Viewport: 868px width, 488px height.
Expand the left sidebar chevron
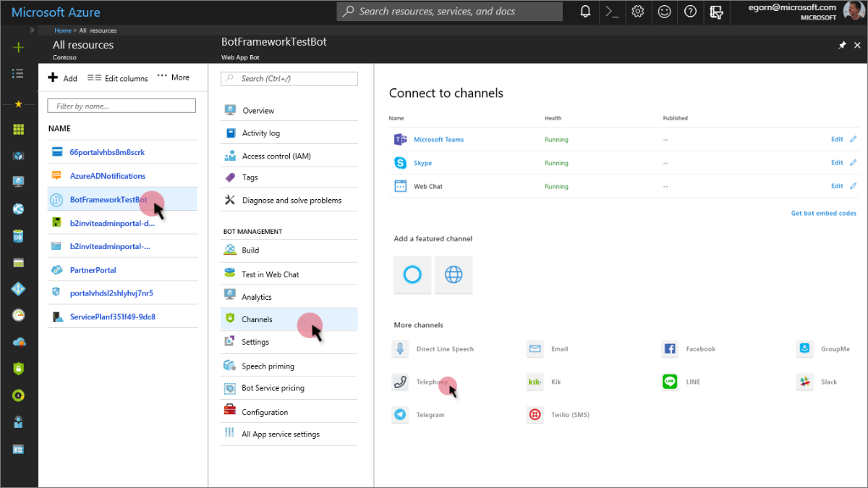click(x=32, y=30)
